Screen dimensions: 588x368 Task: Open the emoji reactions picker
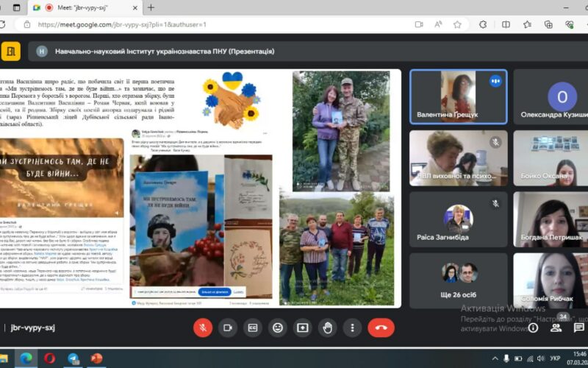pyautogui.click(x=278, y=328)
